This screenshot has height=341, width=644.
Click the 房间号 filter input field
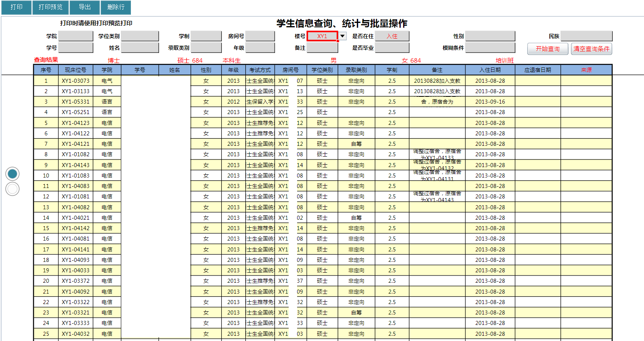[x=260, y=36]
